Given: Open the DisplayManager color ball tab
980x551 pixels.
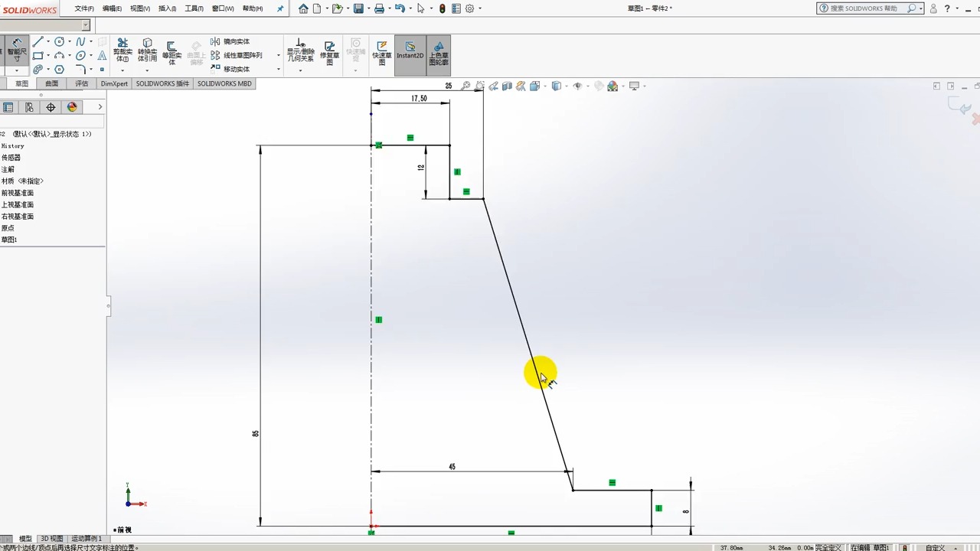Looking at the screenshot, I should 72,107.
